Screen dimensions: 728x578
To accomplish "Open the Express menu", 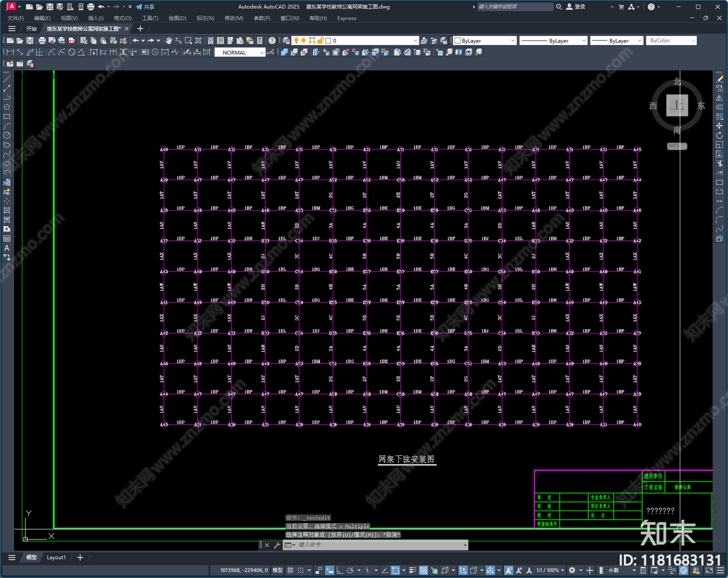I will coord(347,18).
